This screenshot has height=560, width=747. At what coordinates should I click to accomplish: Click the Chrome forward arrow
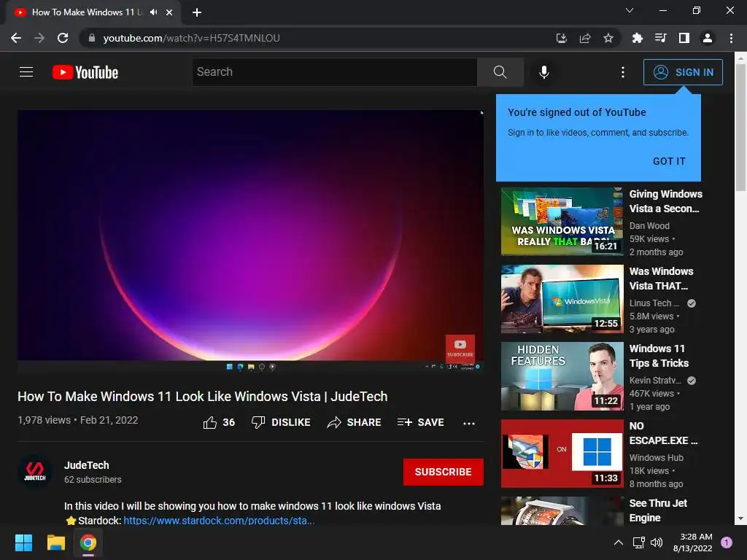click(39, 38)
